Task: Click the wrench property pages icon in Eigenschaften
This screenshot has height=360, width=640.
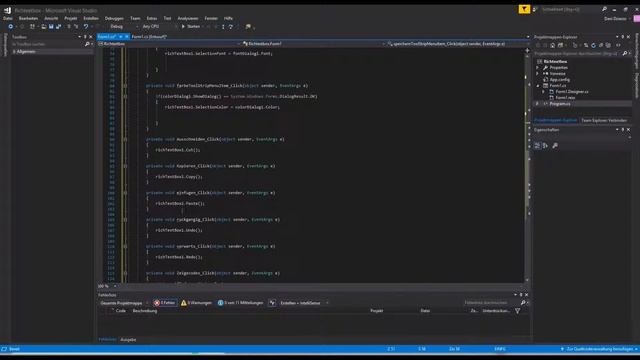Action: 555,146
